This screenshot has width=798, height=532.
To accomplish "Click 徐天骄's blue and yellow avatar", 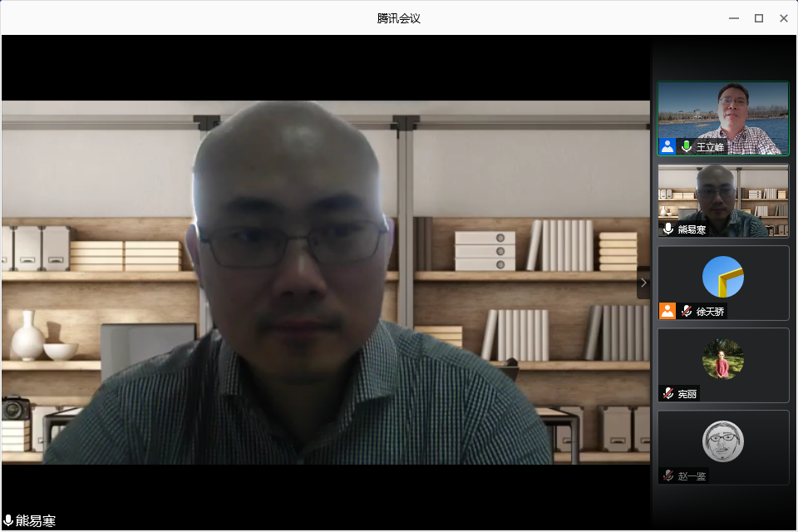I will (722, 277).
